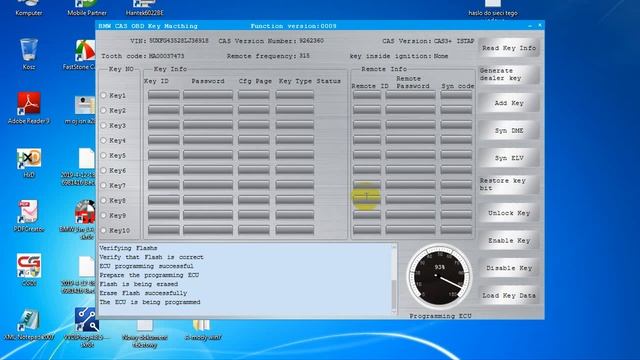Open the Nowy dokument tekstowy file

[x=144, y=333]
